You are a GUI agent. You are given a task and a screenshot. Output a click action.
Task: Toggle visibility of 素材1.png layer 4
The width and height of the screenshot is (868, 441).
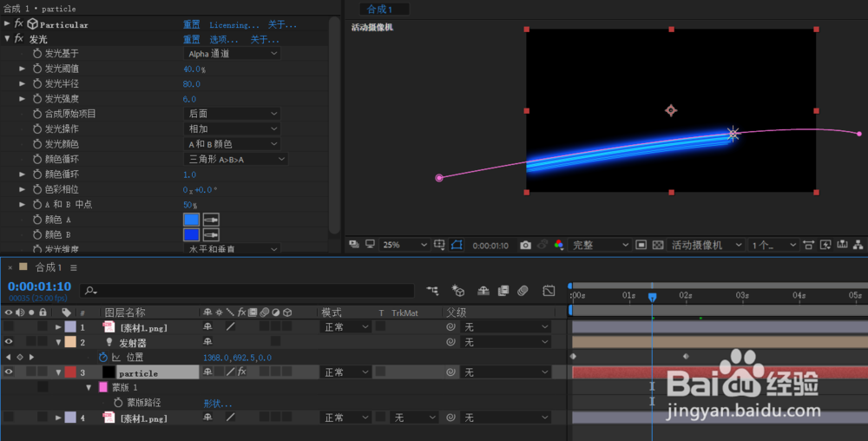point(9,418)
